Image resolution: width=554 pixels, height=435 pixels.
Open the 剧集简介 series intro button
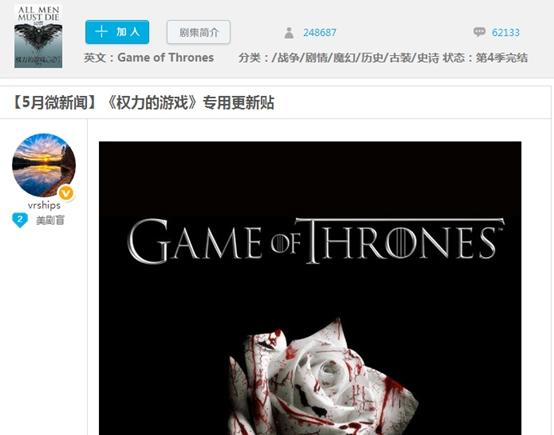tap(199, 32)
